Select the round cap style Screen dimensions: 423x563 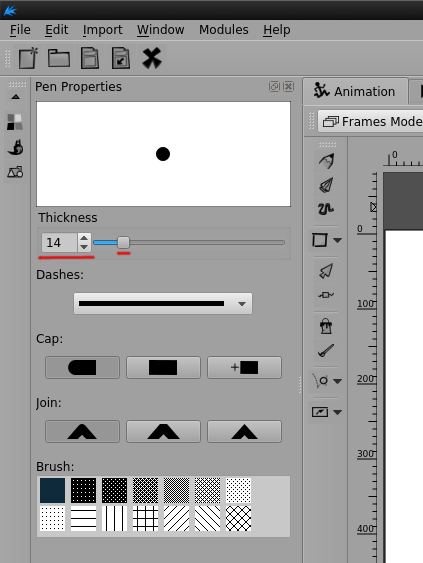(x=82, y=367)
